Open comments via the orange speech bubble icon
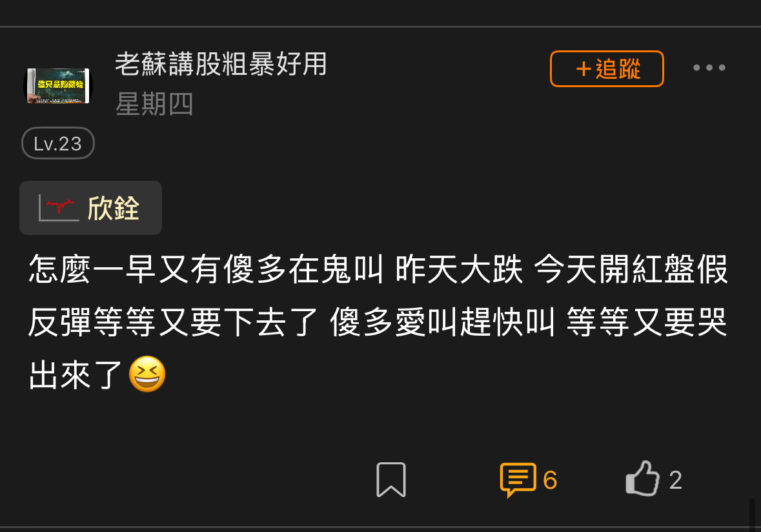Image resolution: width=761 pixels, height=532 pixels. coord(518,480)
